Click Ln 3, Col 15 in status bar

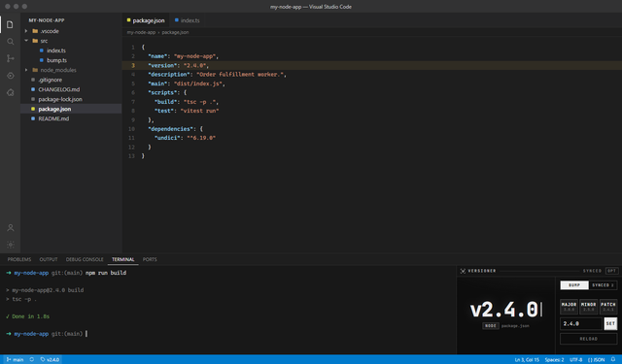click(x=527, y=360)
